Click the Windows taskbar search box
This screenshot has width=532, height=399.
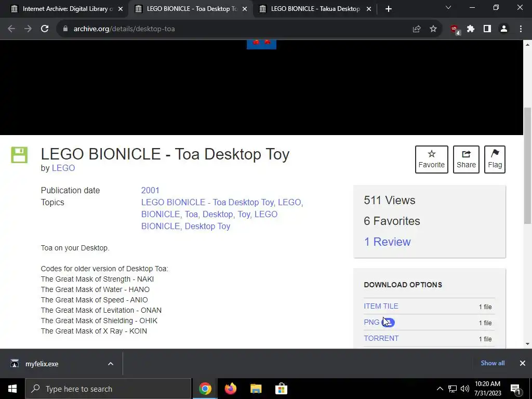click(108, 389)
